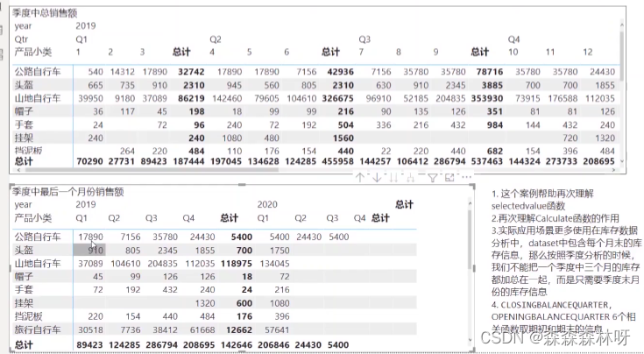Select Q4 column header in top matrix
Image resolution: width=644 pixels, height=354 pixels.
[x=513, y=39]
